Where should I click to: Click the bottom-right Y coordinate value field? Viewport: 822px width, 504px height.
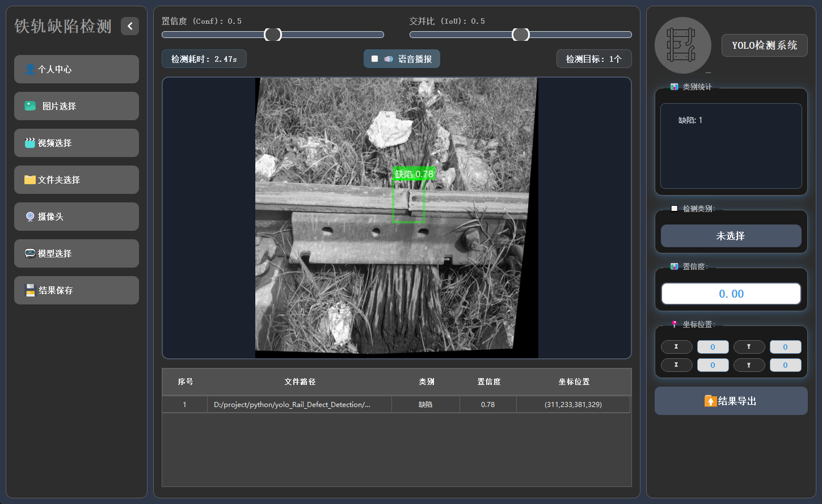tap(786, 365)
